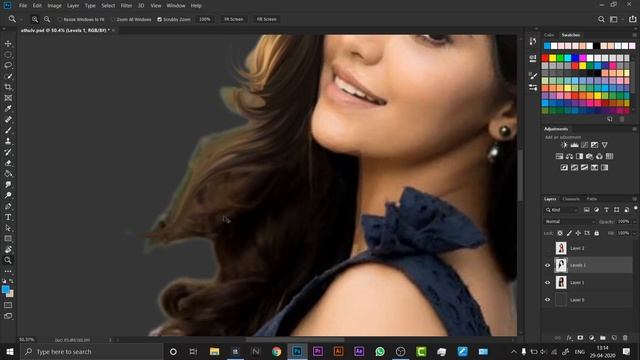The width and height of the screenshot is (640, 360).
Task: Open the Normal blend mode dropdown
Action: [x=570, y=221]
